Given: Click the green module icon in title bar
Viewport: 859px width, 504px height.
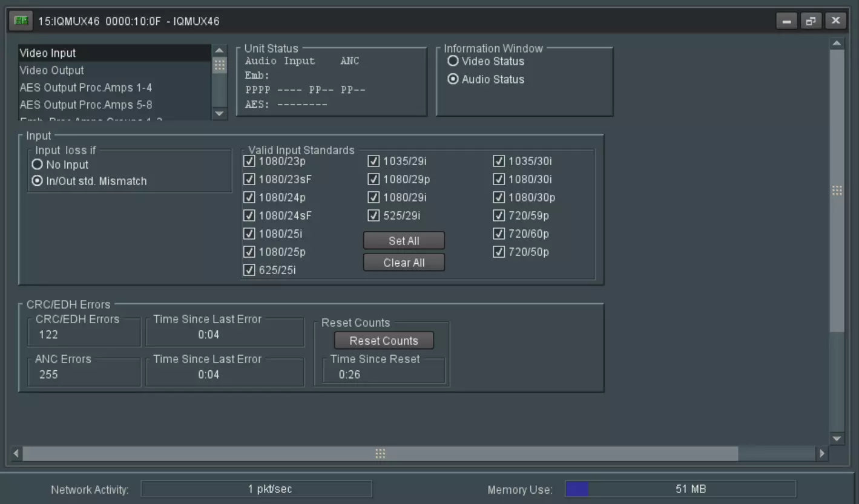Looking at the screenshot, I should (22, 21).
